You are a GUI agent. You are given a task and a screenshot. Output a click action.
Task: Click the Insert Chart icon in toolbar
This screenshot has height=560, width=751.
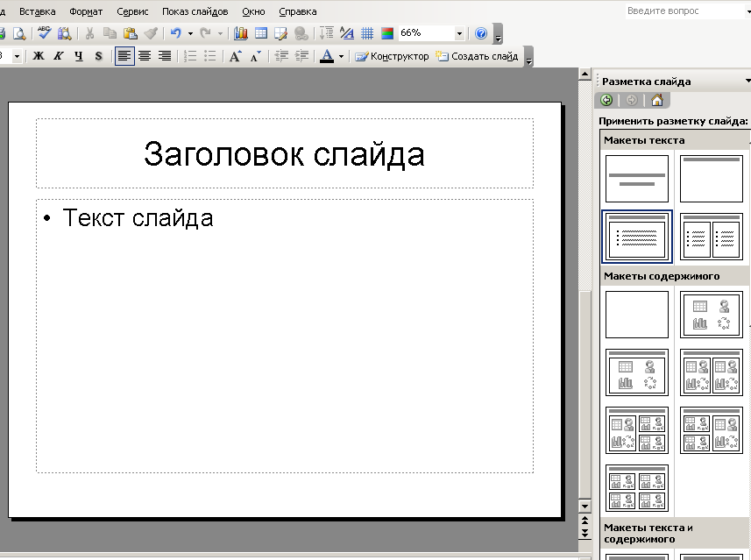240,33
